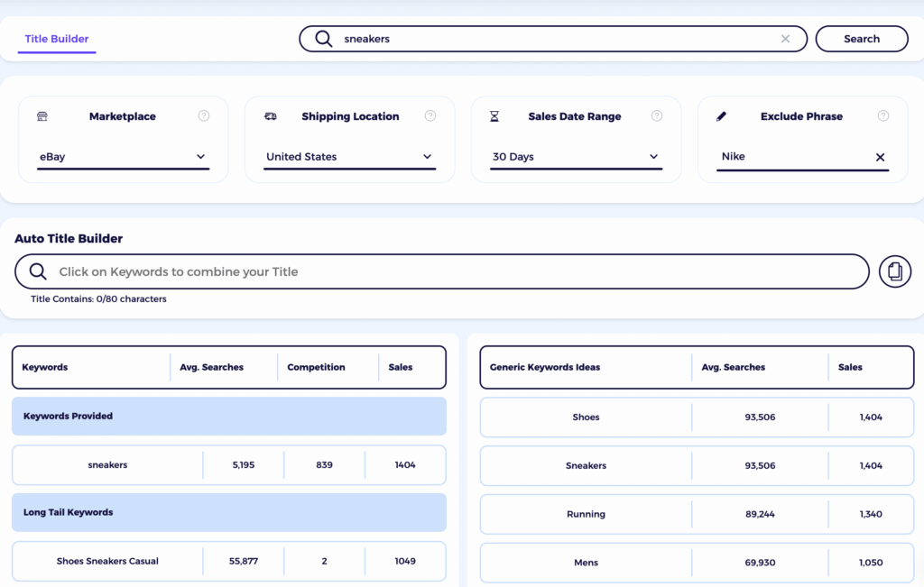Open the Sales Date Range help tooltip icon
Viewport: 924px width, 587px height.
tap(656, 115)
